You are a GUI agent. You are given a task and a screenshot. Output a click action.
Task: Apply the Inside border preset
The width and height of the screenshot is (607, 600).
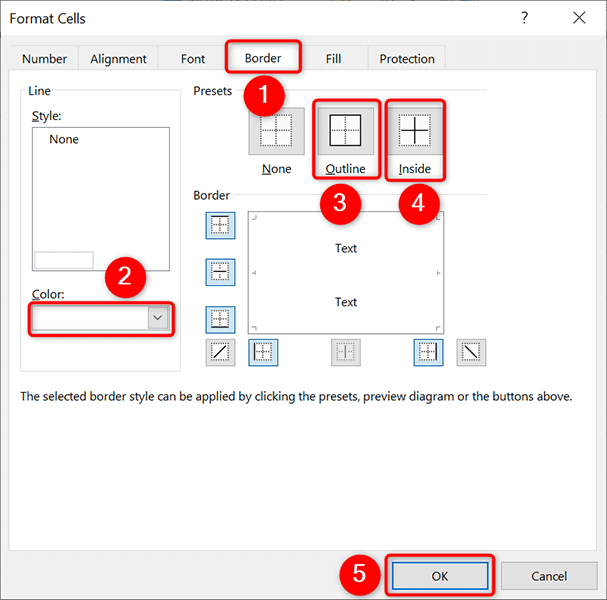[x=414, y=133]
